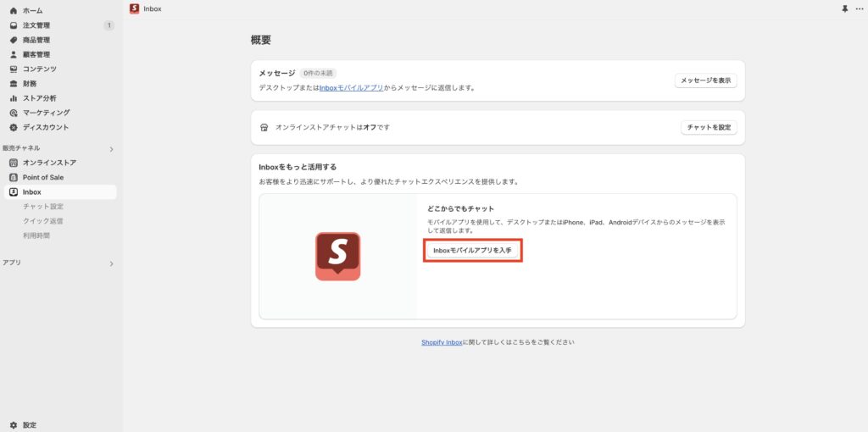This screenshot has width=868, height=432.
Task: Click the finance bank icon beside 財務
Action: coord(14,84)
